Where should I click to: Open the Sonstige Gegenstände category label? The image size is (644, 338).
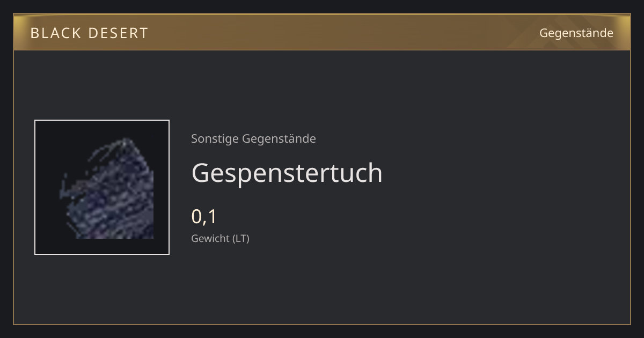pyautogui.click(x=253, y=139)
